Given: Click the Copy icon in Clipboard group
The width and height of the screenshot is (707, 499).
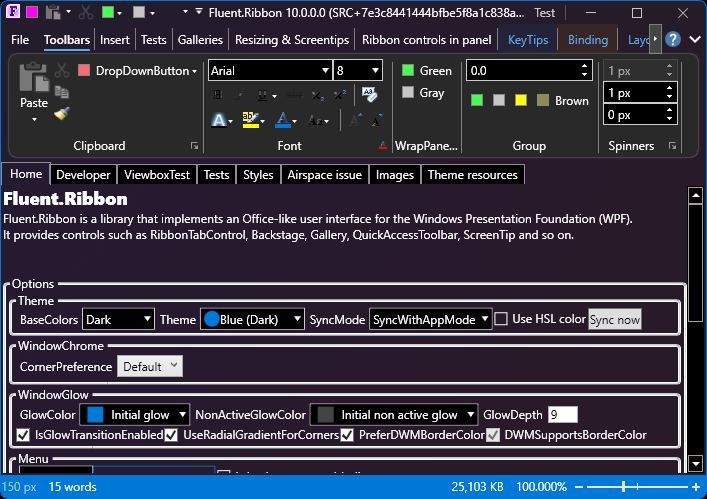Looking at the screenshot, I should (62, 92).
